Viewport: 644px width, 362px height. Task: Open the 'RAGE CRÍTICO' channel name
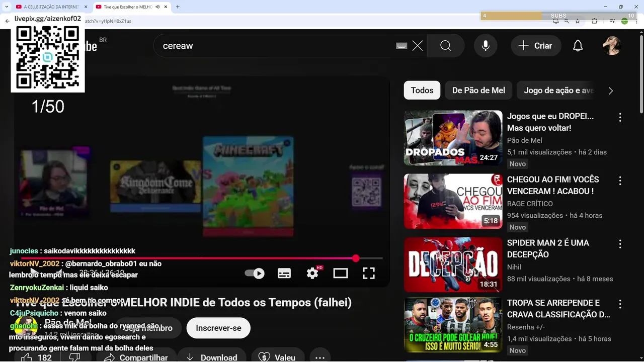pos(530,204)
